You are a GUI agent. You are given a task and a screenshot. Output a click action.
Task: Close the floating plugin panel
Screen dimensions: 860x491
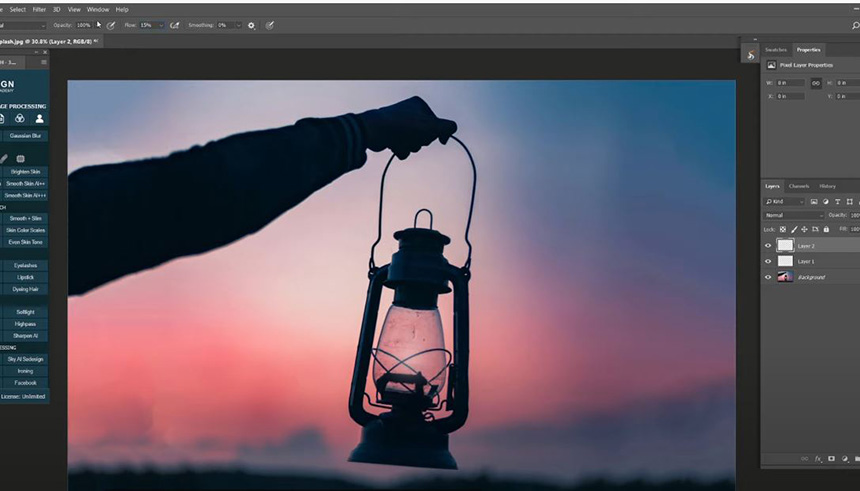(45, 52)
